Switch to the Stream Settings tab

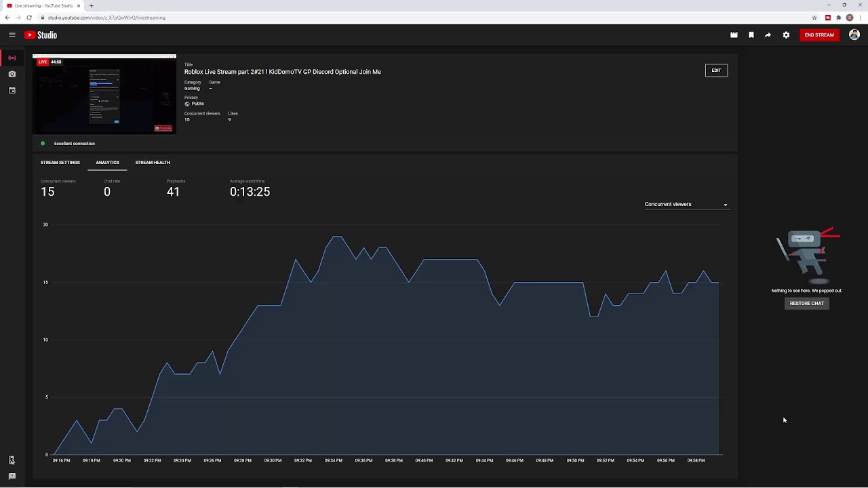coord(60,163)
